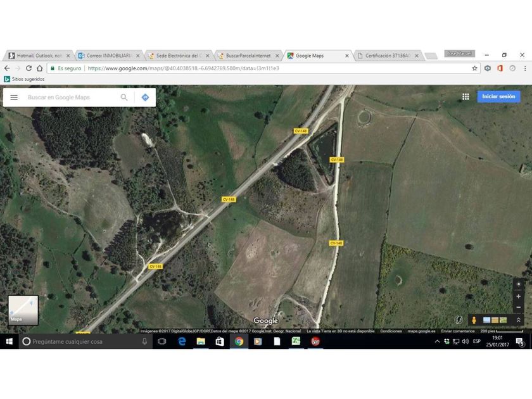532x399 pixels.
Task: Click the Iniciar sesión button
Action: pyautogui.click(x=498, y=96)
